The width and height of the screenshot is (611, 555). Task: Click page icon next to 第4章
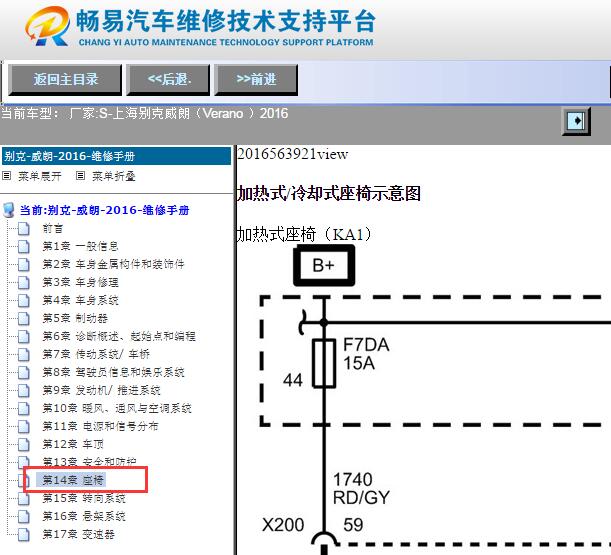[x=24, y=300]
